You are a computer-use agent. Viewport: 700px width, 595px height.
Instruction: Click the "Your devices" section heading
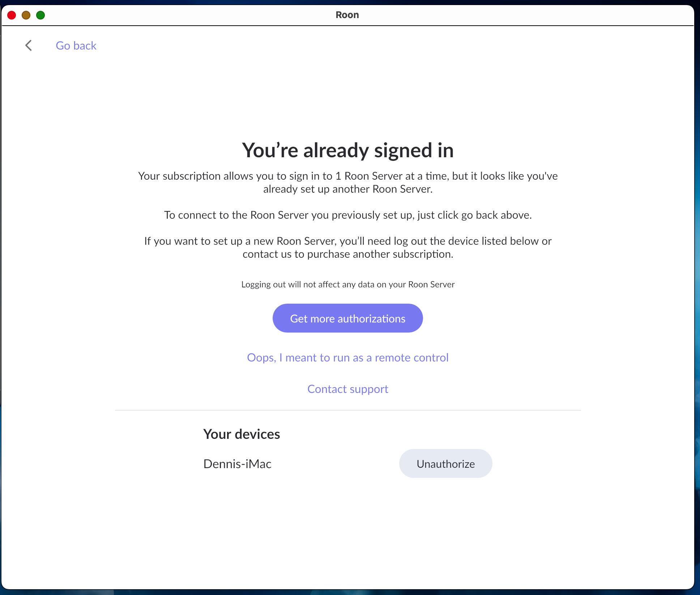click(242, 434)
